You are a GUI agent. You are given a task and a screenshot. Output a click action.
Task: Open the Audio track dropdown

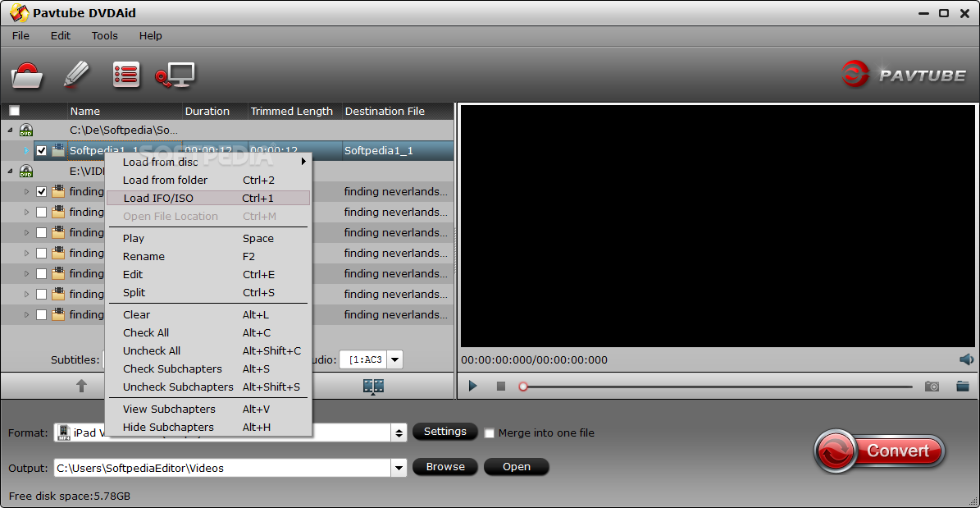395,359
